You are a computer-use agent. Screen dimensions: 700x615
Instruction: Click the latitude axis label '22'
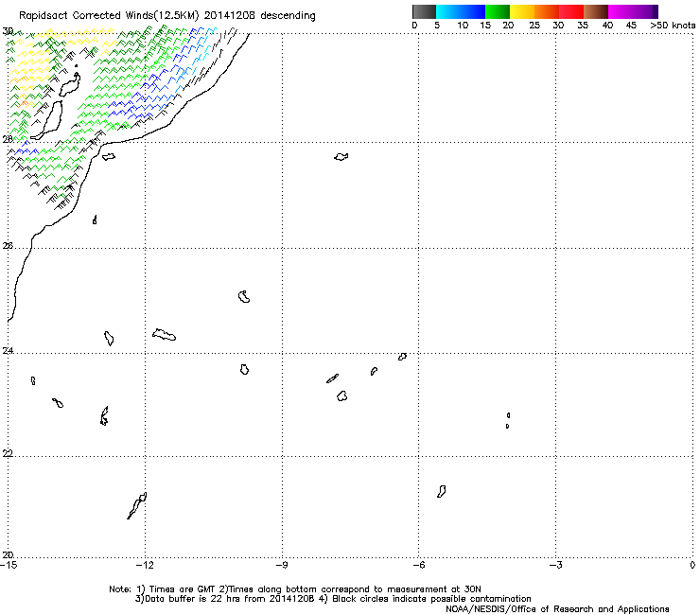[x=8, y=453]
